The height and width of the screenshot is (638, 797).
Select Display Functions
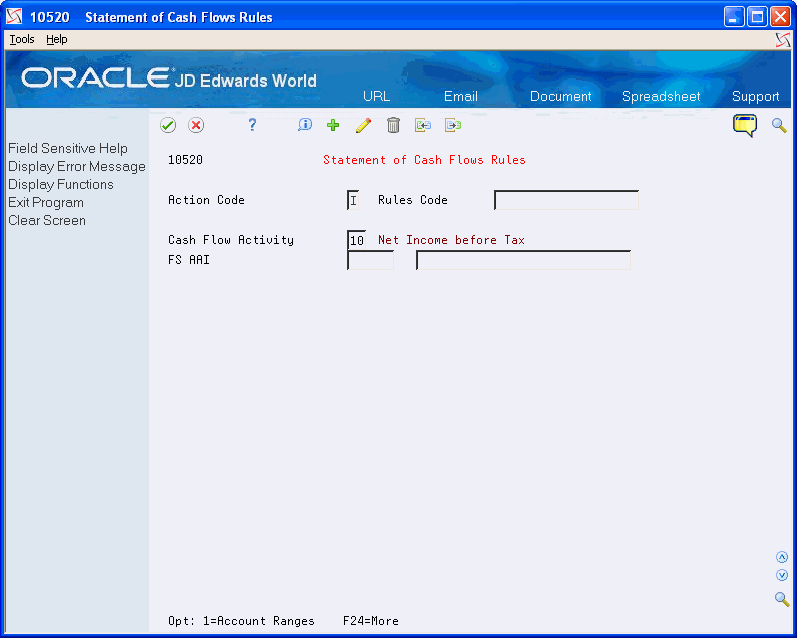60,185
